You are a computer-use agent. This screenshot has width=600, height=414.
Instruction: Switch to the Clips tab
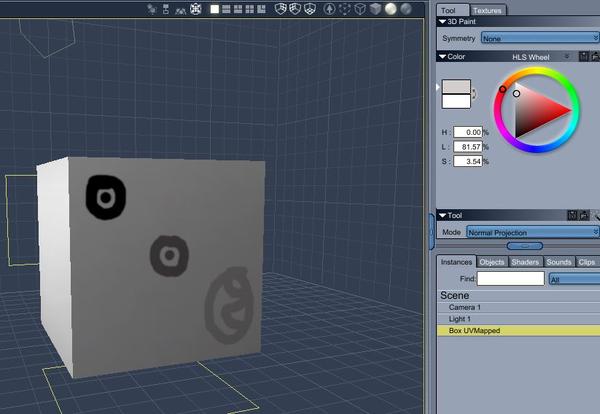[587, 262]
